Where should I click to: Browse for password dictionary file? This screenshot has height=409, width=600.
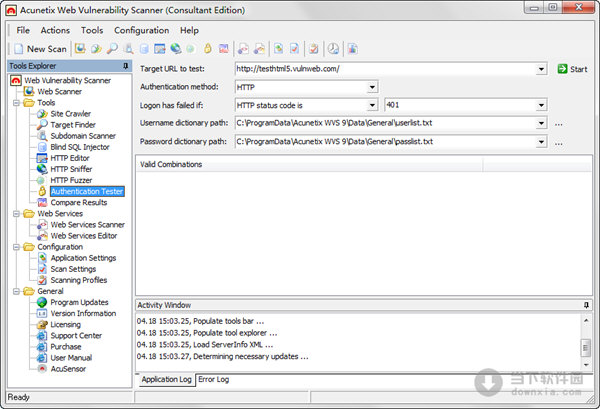click(x=559, y=143)
